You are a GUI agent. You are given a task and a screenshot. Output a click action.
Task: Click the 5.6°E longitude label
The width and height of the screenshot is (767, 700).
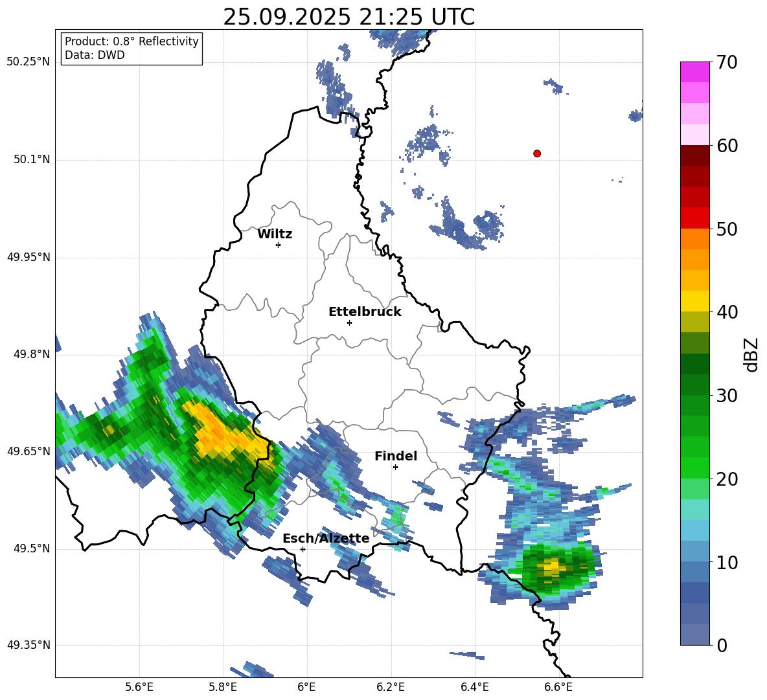point(139,687)
